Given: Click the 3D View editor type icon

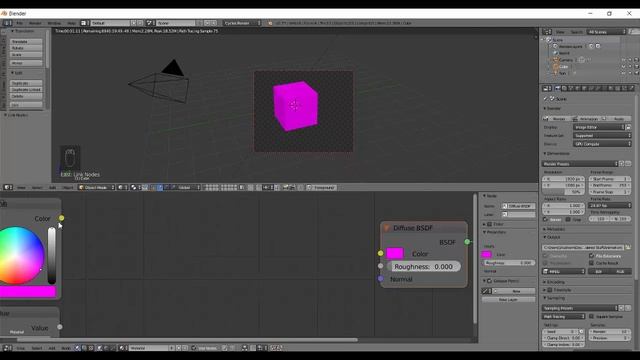Looking at the screenshot, I should tap(7, 187).
